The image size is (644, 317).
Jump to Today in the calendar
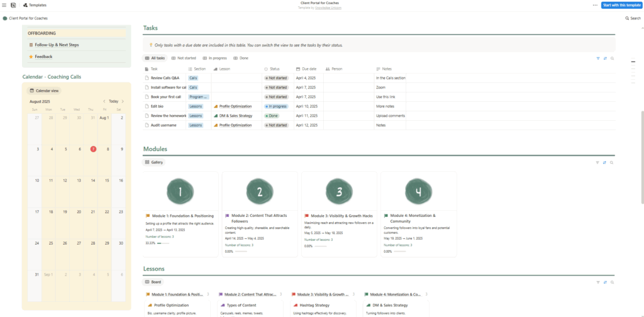(x=113, y=101)
